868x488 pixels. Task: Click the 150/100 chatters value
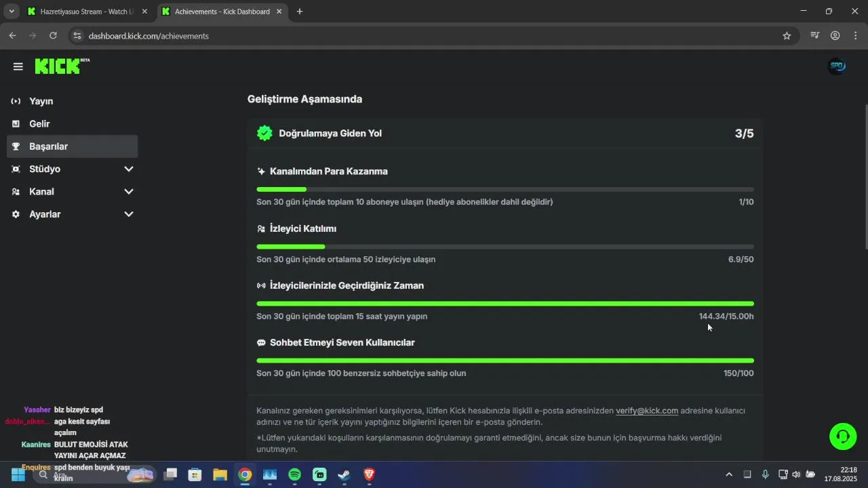pos(738,373)
